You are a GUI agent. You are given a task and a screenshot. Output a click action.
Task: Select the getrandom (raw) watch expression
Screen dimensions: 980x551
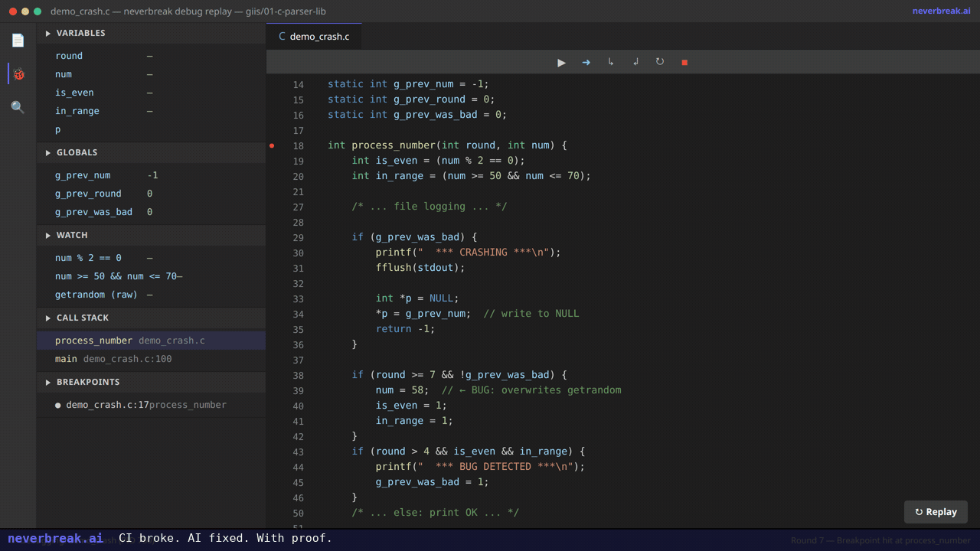(96, 295)
